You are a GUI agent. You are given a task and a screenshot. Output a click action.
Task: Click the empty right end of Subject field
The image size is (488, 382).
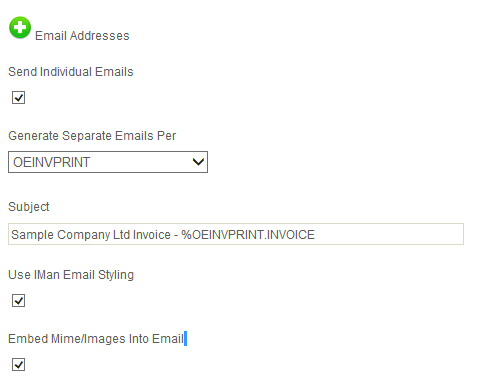coord(388,234)
